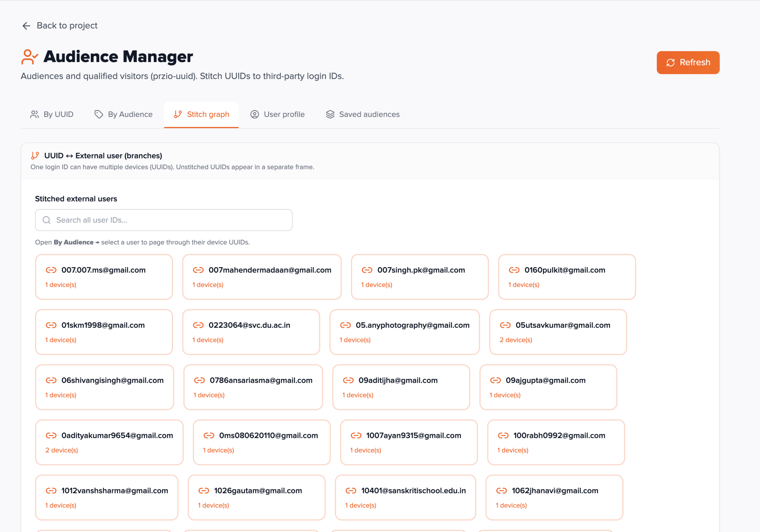Click the search magnifier icon
The width and height of the screenshot is (760, 532).
(x=47, y=220)
